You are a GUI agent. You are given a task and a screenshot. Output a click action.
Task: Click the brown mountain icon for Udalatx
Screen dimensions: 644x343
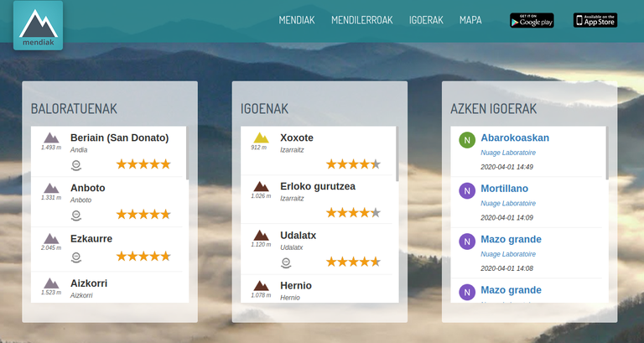pos(261,236)
